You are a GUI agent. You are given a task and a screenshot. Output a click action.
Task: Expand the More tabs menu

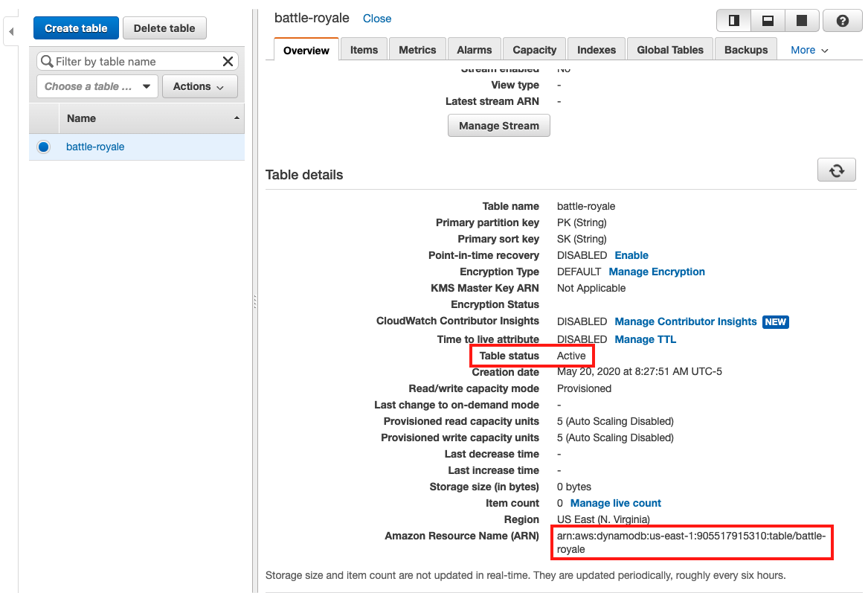(x=809, y=50)
